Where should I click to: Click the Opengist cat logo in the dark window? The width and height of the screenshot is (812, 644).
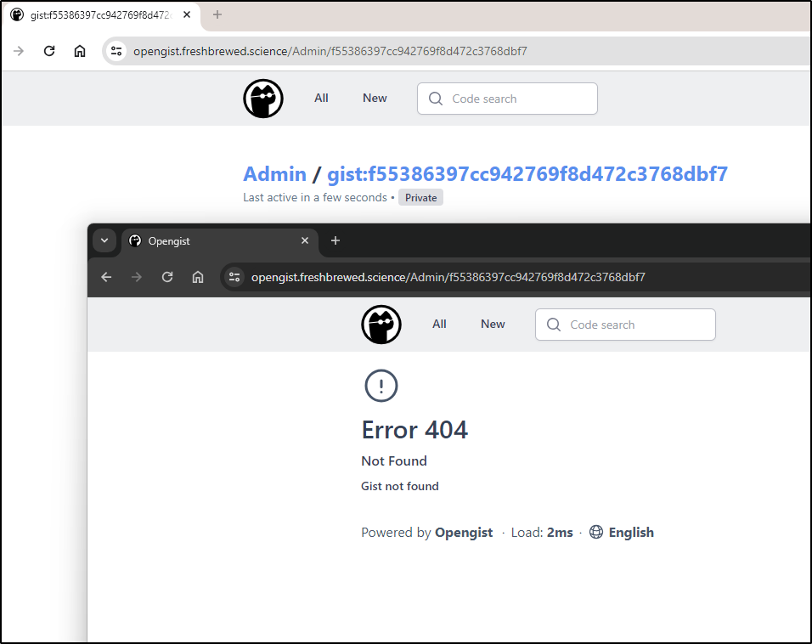(381, 325)
